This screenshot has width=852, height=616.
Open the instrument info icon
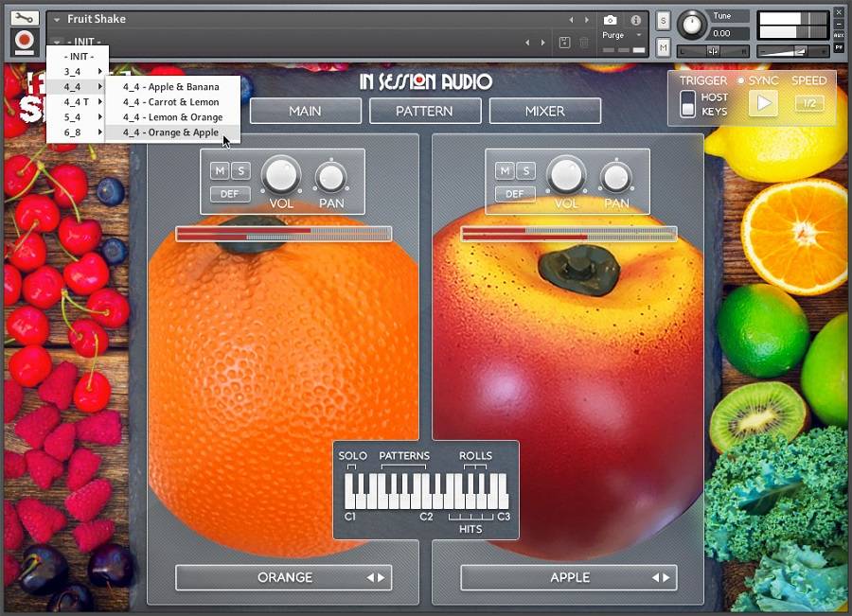pyautogui.click(x=635, y=20)
